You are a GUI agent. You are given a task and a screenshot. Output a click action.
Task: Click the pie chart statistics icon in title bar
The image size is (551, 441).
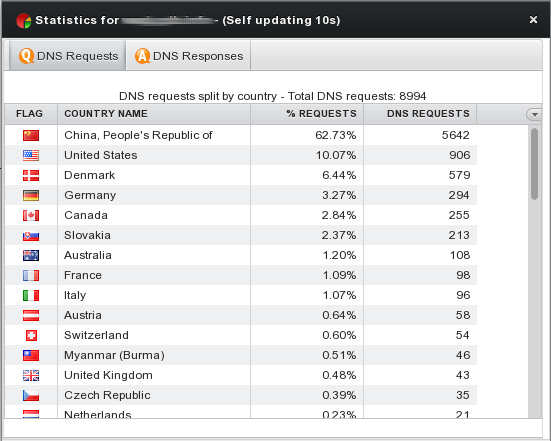(24, 20)
